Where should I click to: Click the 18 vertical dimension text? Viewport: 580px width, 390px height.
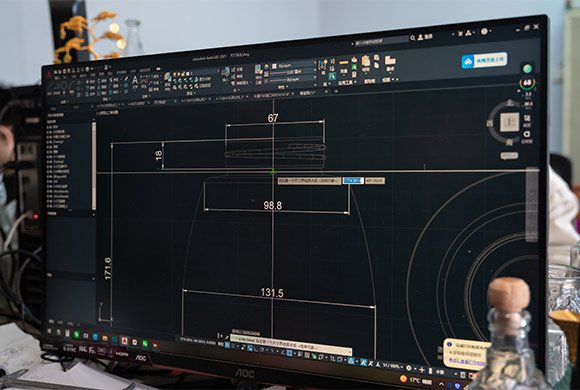click(x=158, y=155)
